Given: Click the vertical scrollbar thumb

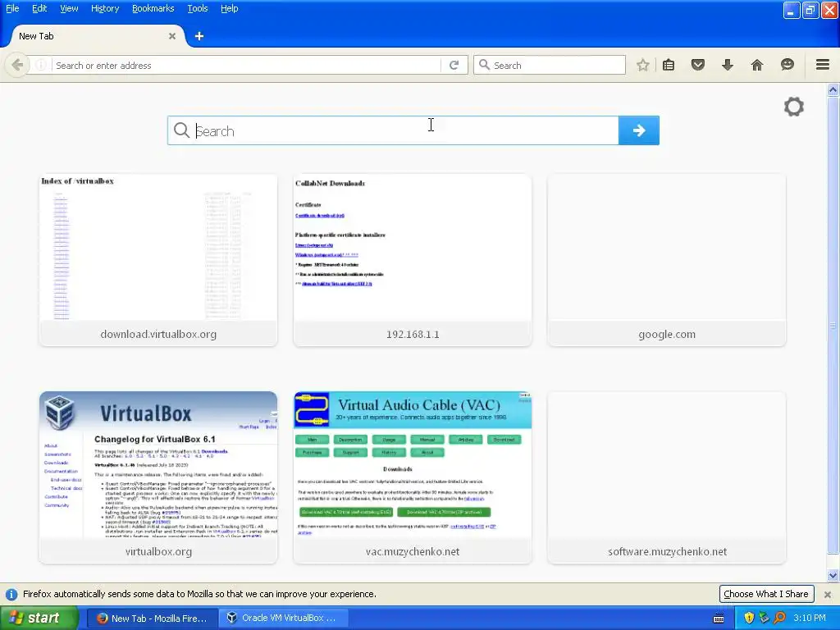Looking at the screenshot, I should (x=833, y=325).
